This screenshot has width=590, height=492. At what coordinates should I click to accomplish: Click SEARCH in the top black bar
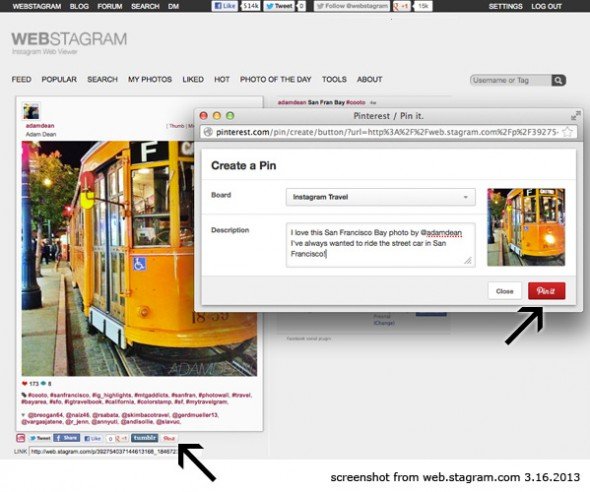pyautogui.click(x=145, y=6)
